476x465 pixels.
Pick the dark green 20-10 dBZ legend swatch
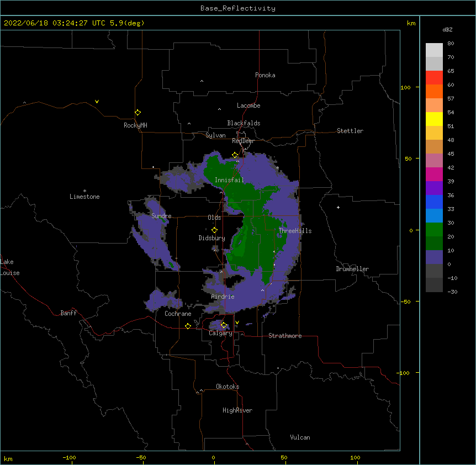[434, 244]
